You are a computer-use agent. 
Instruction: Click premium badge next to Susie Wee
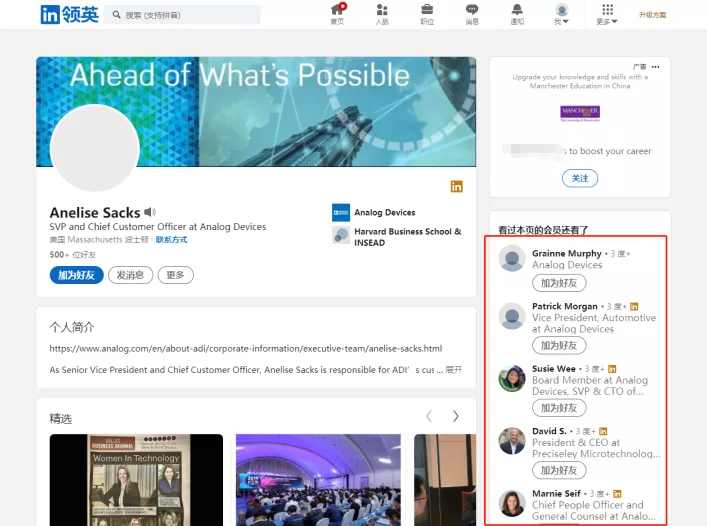pos(612,369)
